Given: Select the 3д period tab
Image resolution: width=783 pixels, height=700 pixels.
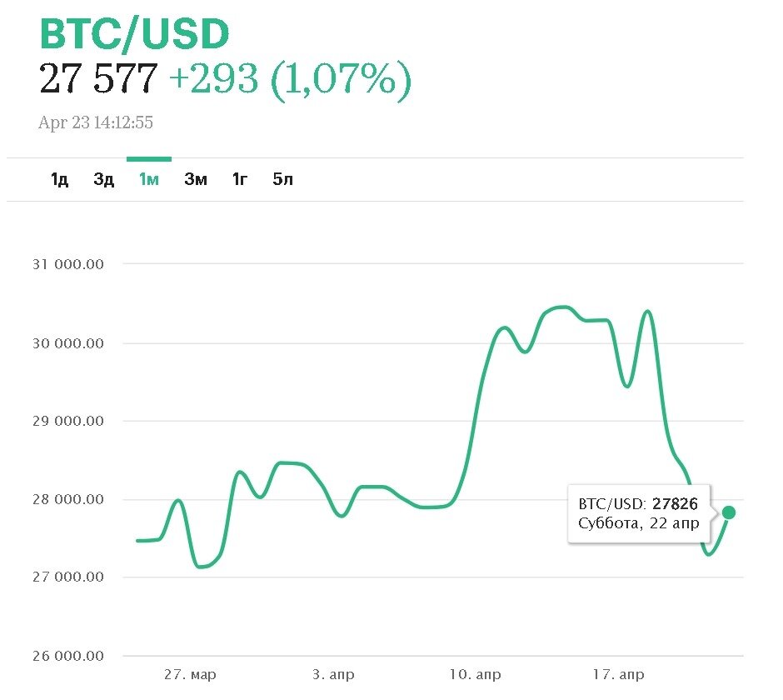Looking at the screenshot, I should pos(104,179).
